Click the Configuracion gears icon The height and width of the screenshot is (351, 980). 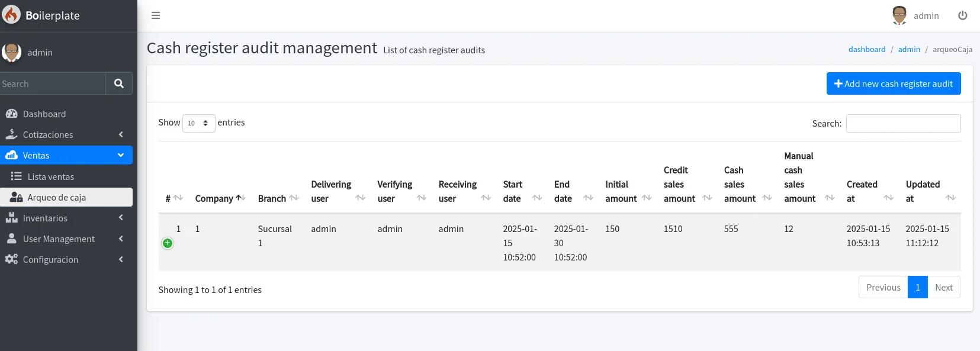click(11, 259)
